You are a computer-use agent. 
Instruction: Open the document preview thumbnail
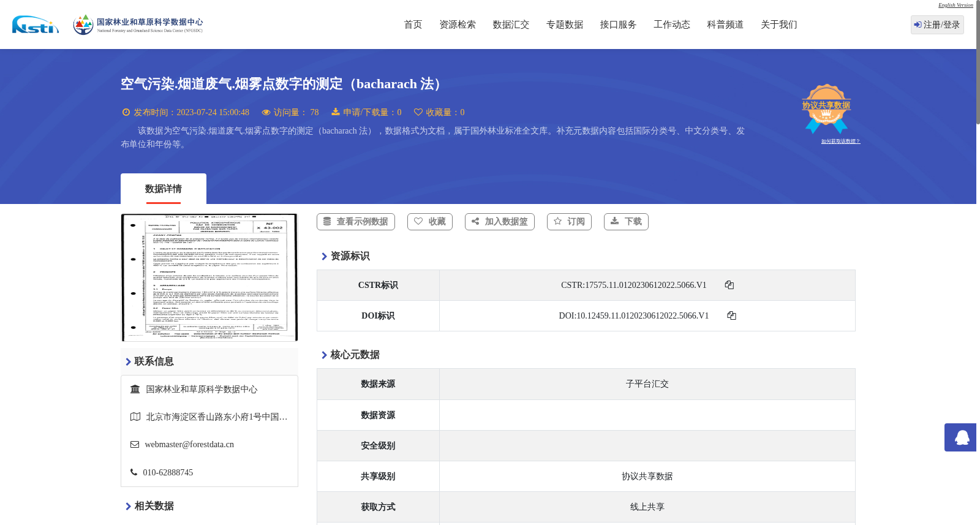coord(209,278)
